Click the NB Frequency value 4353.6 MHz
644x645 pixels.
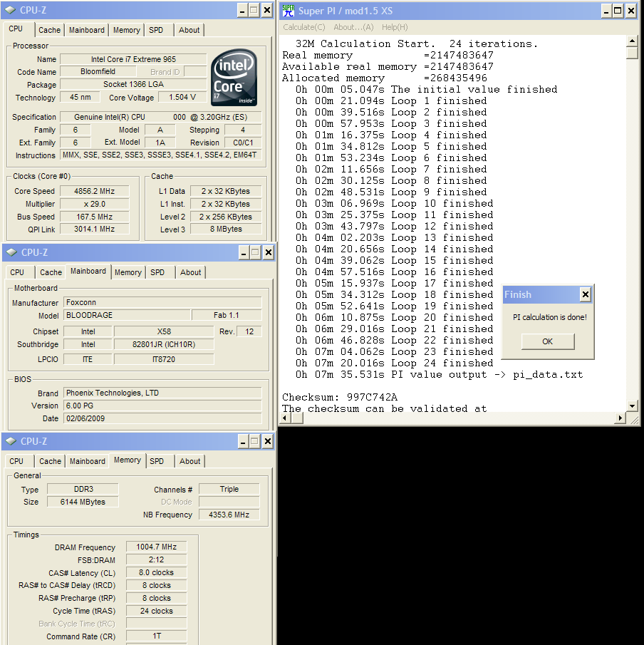[x=229, y=515]
